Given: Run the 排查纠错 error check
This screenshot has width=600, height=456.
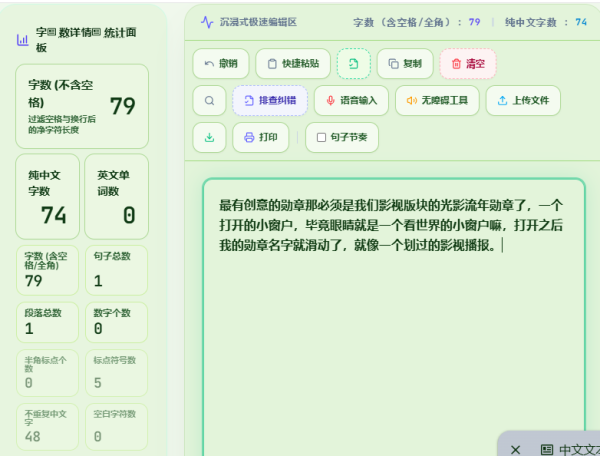Looking at the screenshot, I should pyautogui.click(x=270, y=101).
